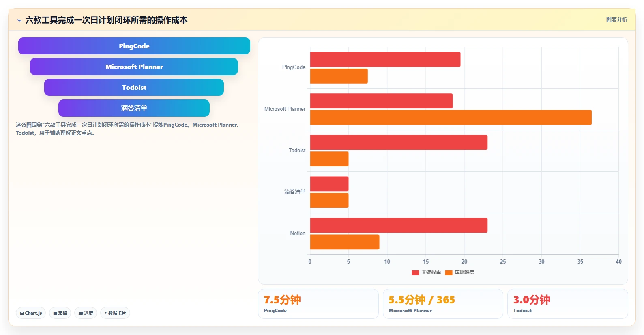The width and height of the screenshot is (644, 335).
Task: Select the Microsoft Planner funnel bar
Action: pos(134,67)
